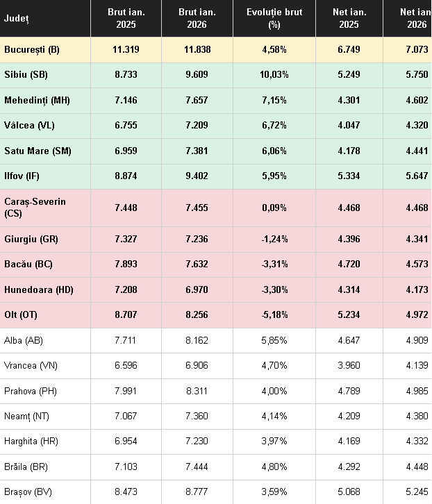Select Giurgiu's -1,24% evolution cell
The width and height of the screenshot is (432, 504).
tap(274, 240)
